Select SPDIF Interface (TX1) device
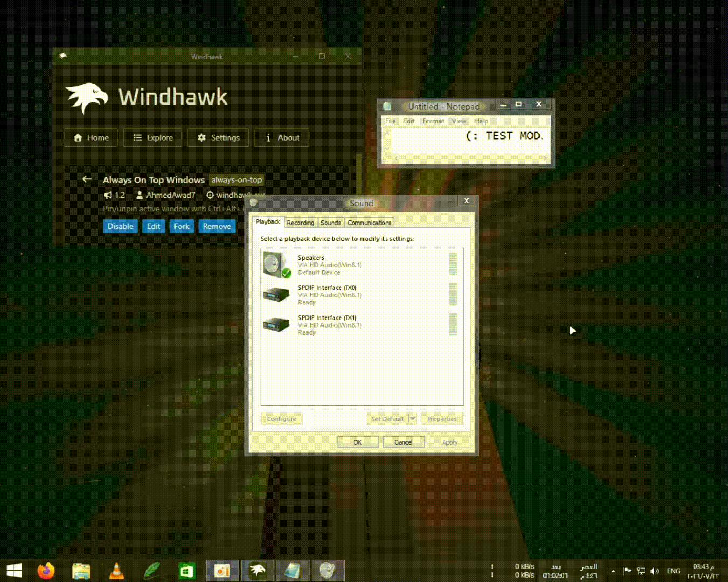The image size is (728, 582). (x=362, y=325)
